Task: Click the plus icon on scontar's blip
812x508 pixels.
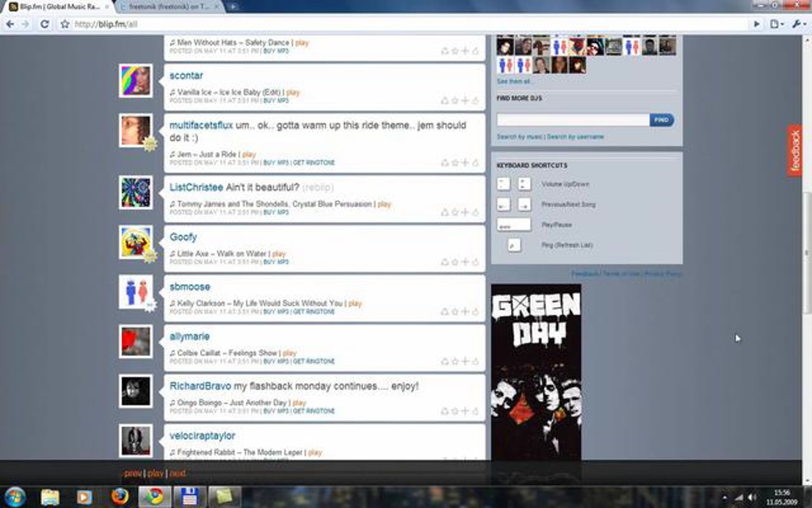Action: point(465,101)
